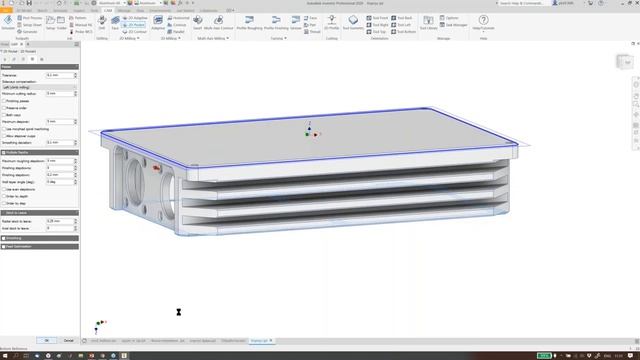Select the 2D Pocket operation

click(x=134, y=25)
